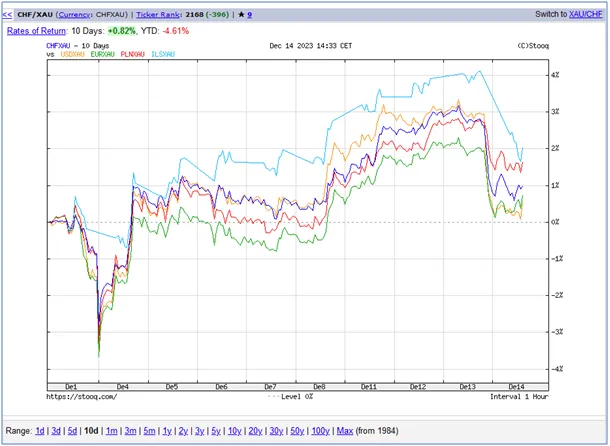
Task: Select the 100y range
Action: click(321, 431)
